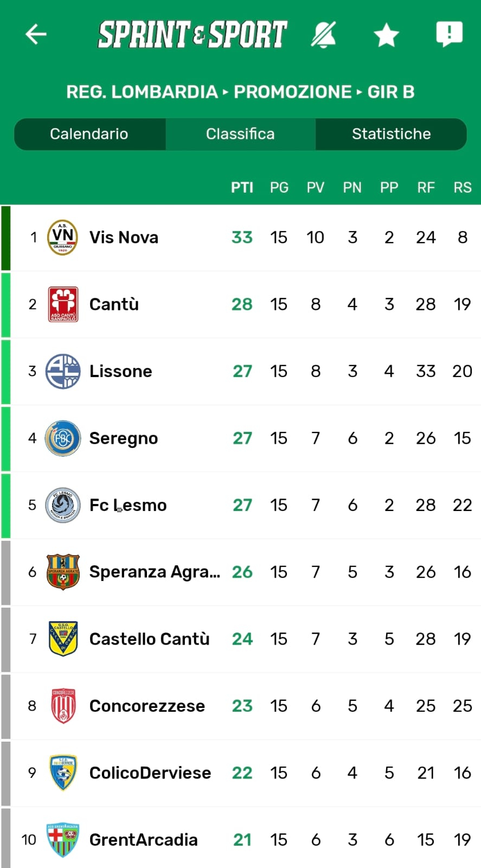Screen dimensions: 481x868
Task: Click the Castello Cantù yellow shield
Action: 63,639
